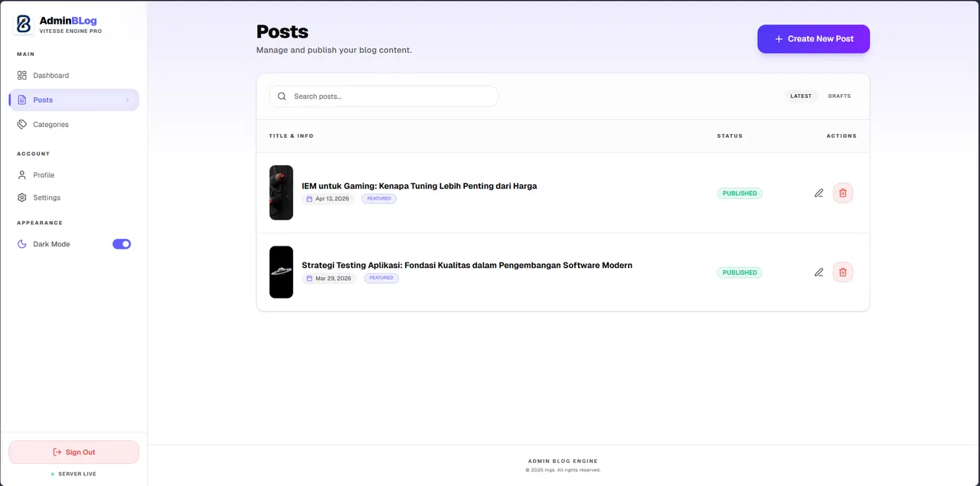Click the Dark Mode moon icon
The height and width of the screenshot is (486, 980).
(22, 244)
